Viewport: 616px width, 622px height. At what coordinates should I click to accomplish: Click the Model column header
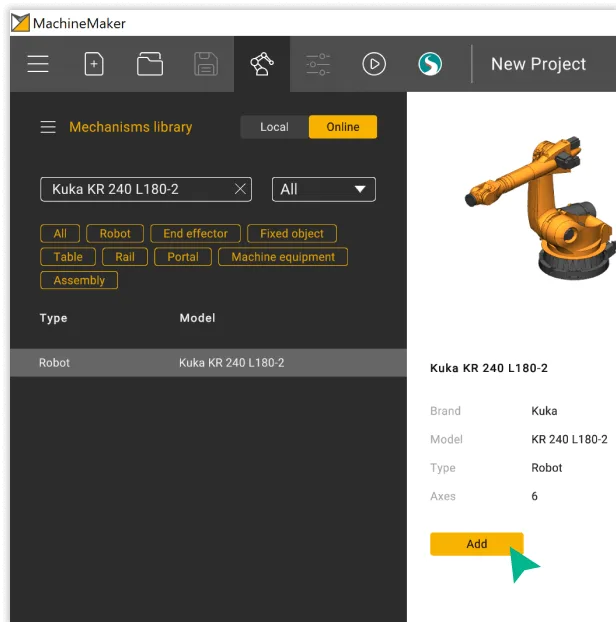(x=197, y=318)
